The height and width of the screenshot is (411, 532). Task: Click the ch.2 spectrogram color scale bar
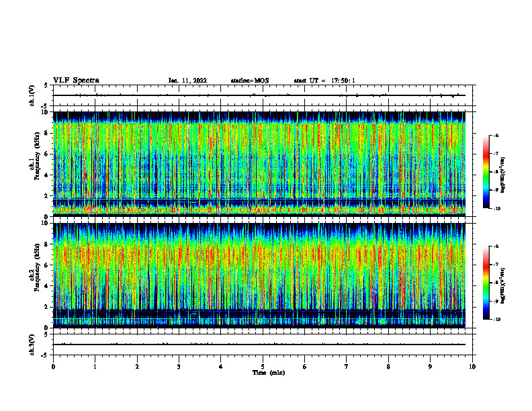pos(486,283)
